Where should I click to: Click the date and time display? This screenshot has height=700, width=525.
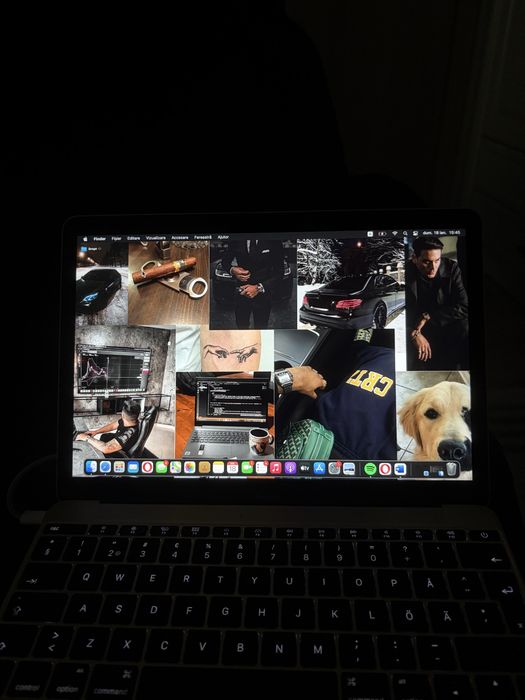(x=442, y=233)
